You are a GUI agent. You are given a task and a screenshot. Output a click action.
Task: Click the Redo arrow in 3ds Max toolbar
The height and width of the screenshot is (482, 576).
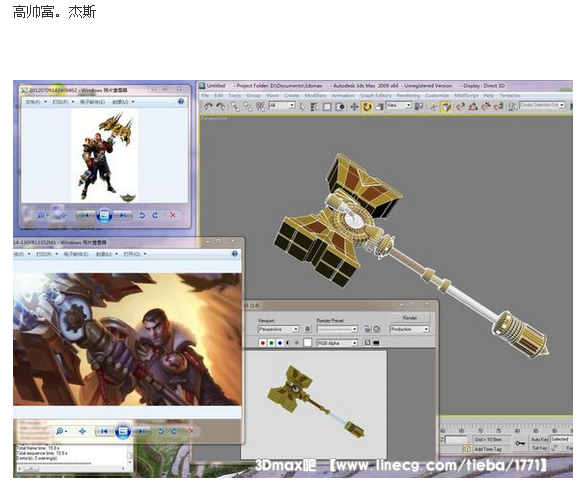[x=221, y=107]
